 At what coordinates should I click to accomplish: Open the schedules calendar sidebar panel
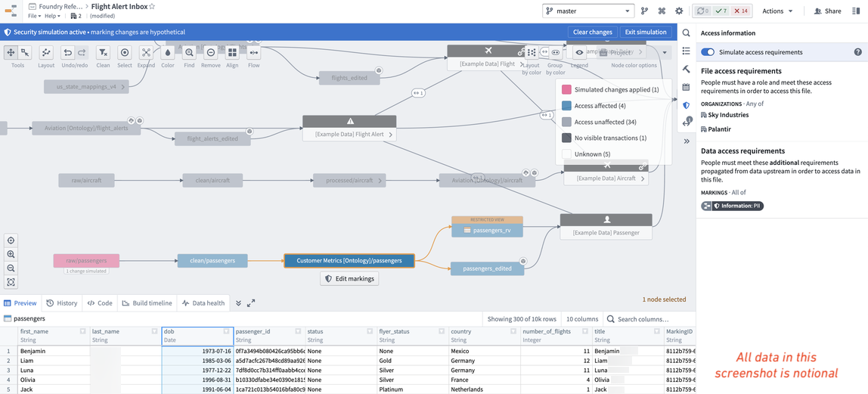687,87
